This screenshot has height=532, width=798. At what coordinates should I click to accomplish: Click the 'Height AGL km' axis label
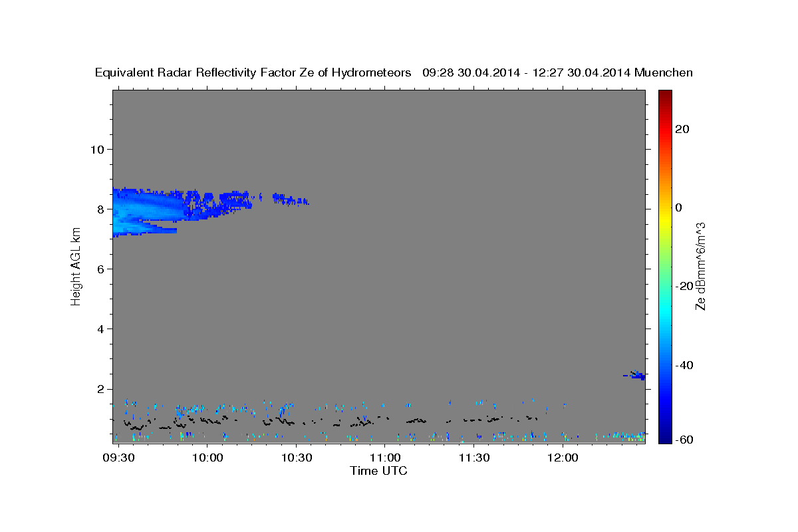(76, 266)
